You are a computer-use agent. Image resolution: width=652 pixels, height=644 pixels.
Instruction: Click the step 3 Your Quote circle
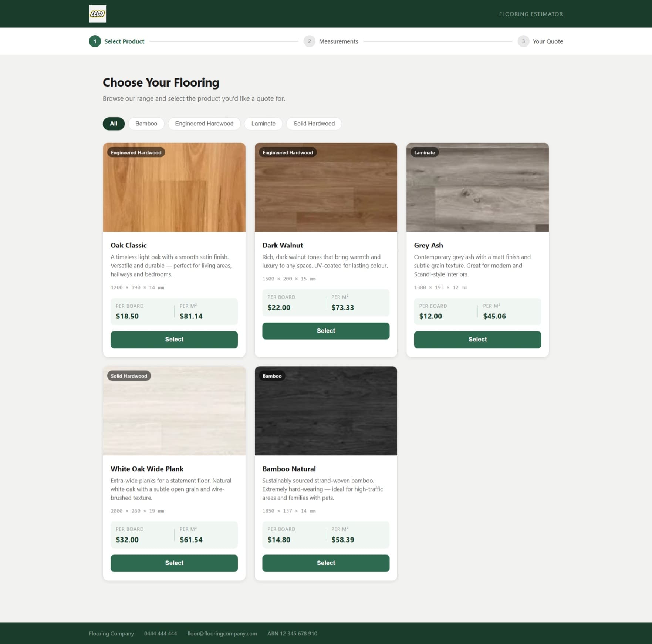pyautogui.click(x=523, y=41)
